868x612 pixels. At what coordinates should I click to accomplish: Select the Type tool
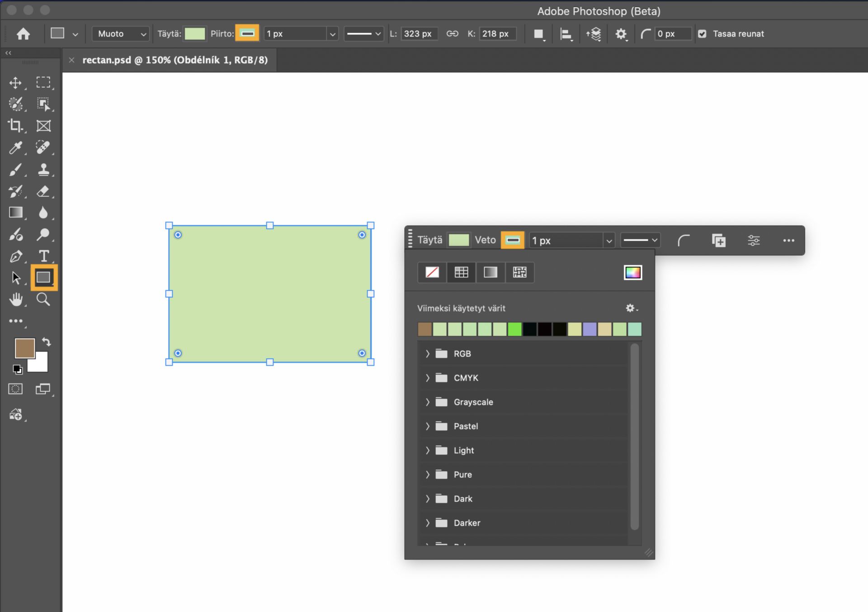click(43, 256)
